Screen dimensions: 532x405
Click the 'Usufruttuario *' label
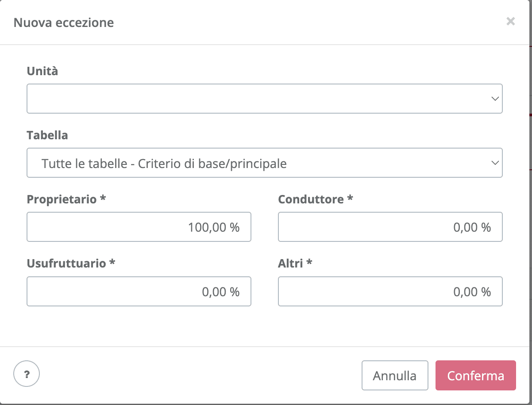pyautogui.click(x=71, y=264)
